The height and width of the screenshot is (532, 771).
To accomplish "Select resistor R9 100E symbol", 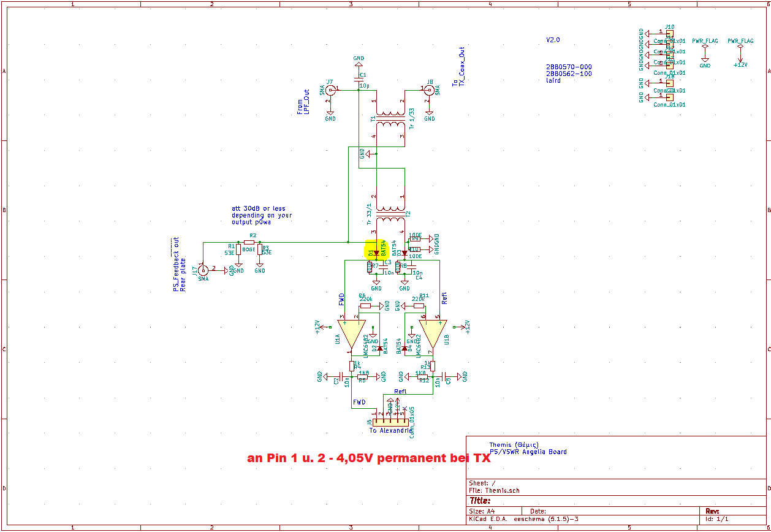I will click(415, 240).
